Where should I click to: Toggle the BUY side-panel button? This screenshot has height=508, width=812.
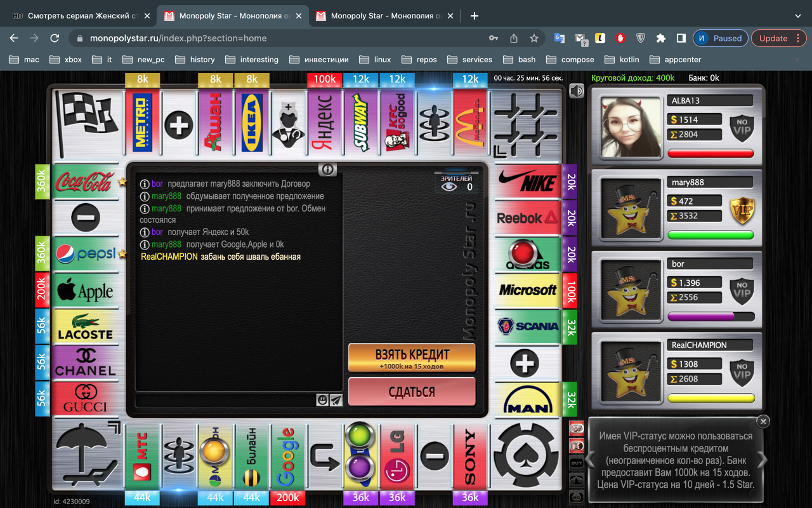click(577, 463)
